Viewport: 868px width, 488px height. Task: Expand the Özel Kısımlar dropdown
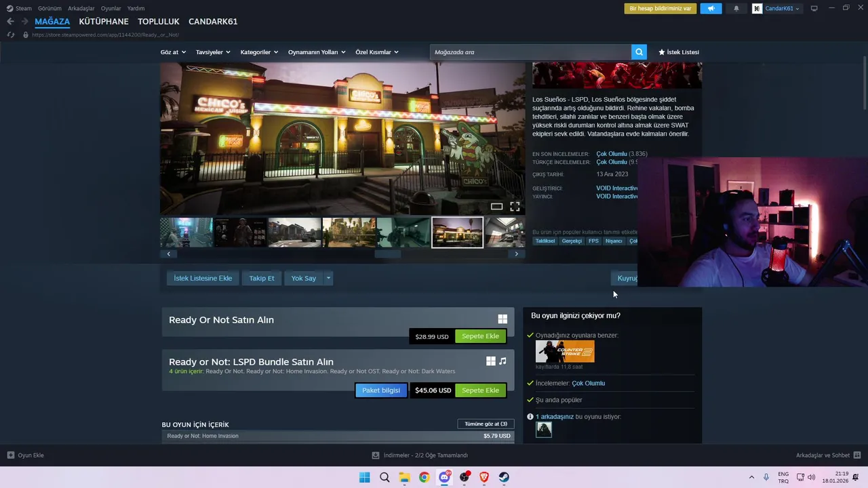click(x=377, y=52)
